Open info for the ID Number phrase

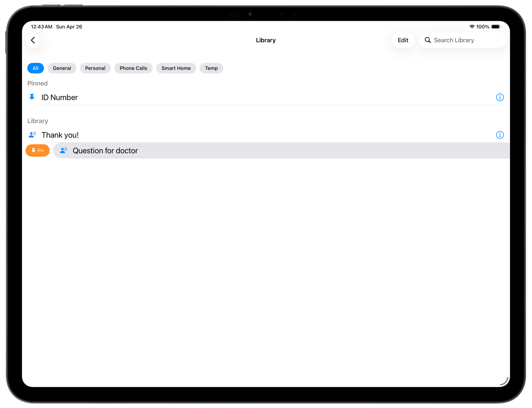coord(500,97)
